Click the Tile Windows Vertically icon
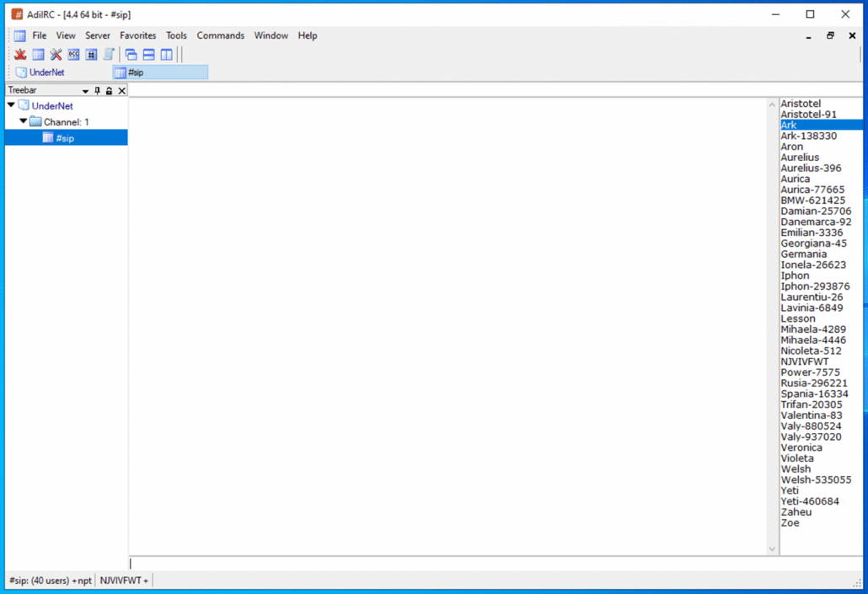The width and height of the screenshot is (868, 594). click(166, 54)
